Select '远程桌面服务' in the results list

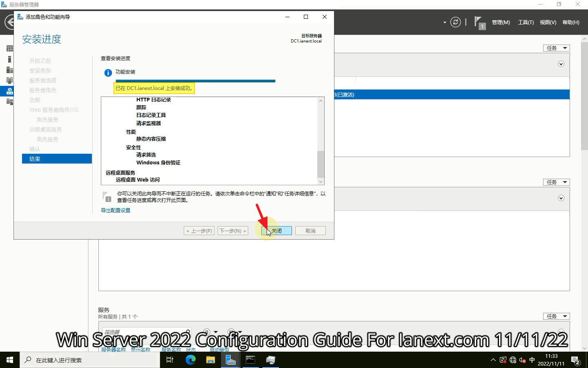(120, 173)
